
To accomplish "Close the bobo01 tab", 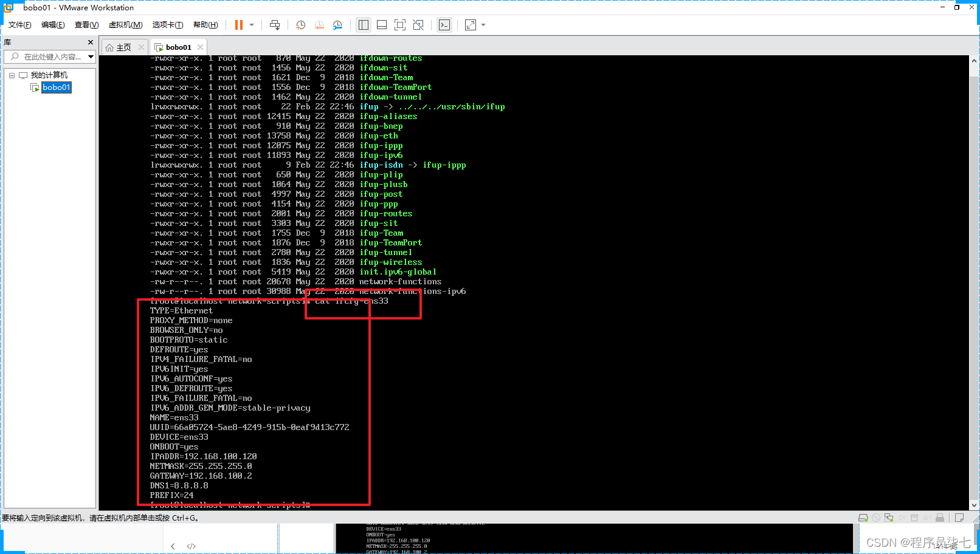I will [x=200, y=47].
